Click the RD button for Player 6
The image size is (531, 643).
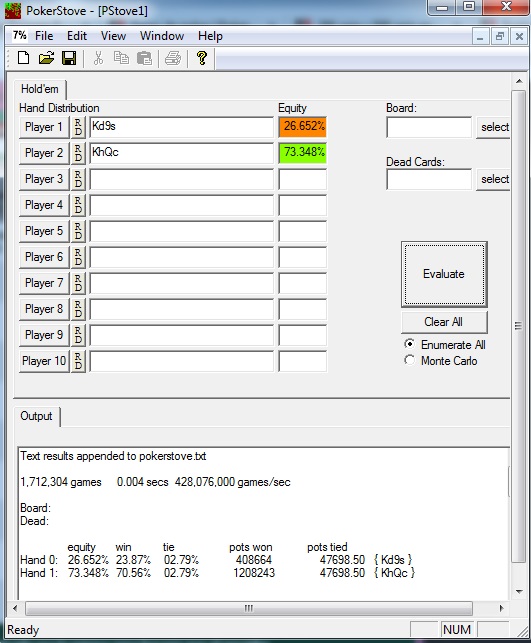point(78,257)
